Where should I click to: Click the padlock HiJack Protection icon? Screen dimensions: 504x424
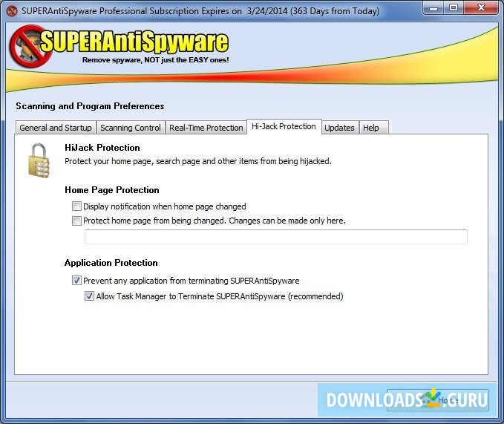(39, 160)
